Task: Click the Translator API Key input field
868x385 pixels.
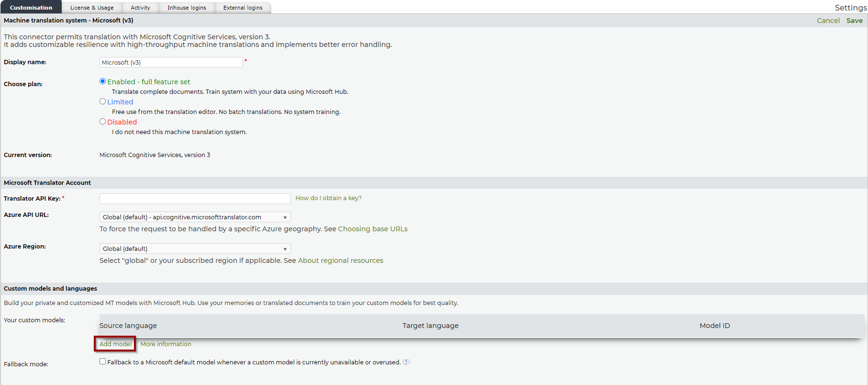Action: pyautogui.click(x=195, y=199)
